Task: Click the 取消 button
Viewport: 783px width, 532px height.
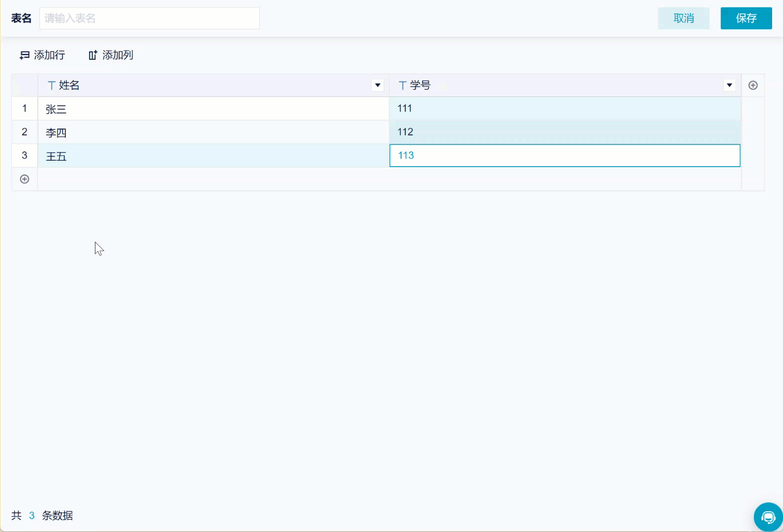Action: (x=684, y=18)
